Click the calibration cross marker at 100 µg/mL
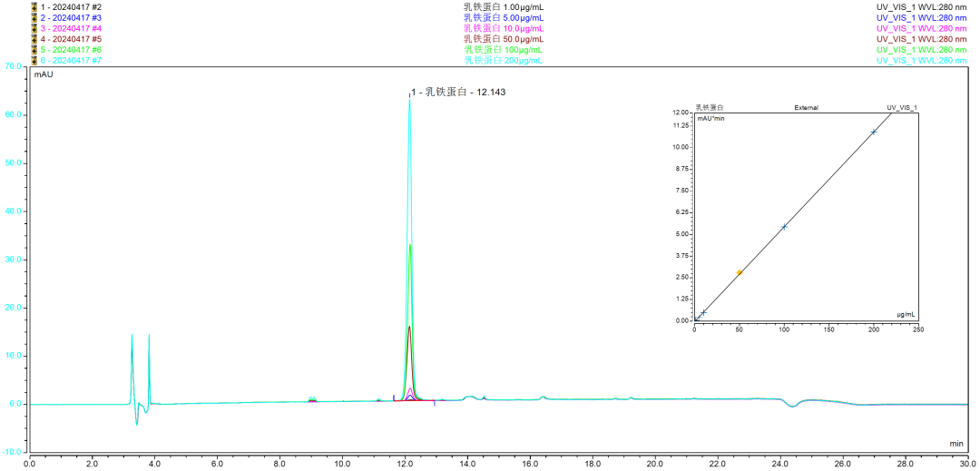Image resolution: width=980 pixels, height=471 pixels. pos(784,227)
